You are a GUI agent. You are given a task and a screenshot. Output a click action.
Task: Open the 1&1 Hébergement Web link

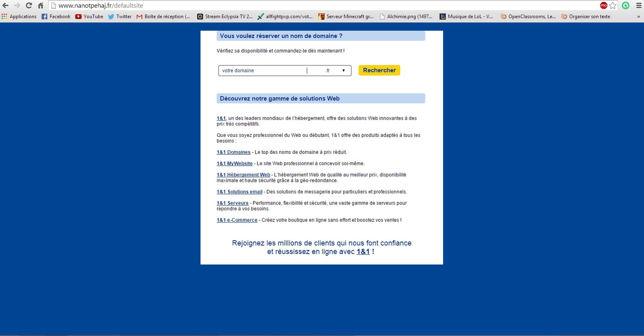243,175
